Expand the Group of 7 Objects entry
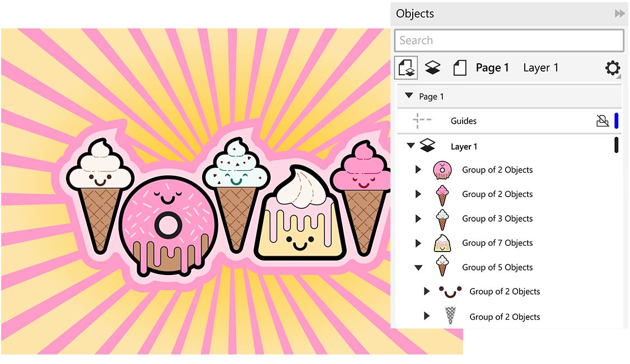 click(418, 242)
